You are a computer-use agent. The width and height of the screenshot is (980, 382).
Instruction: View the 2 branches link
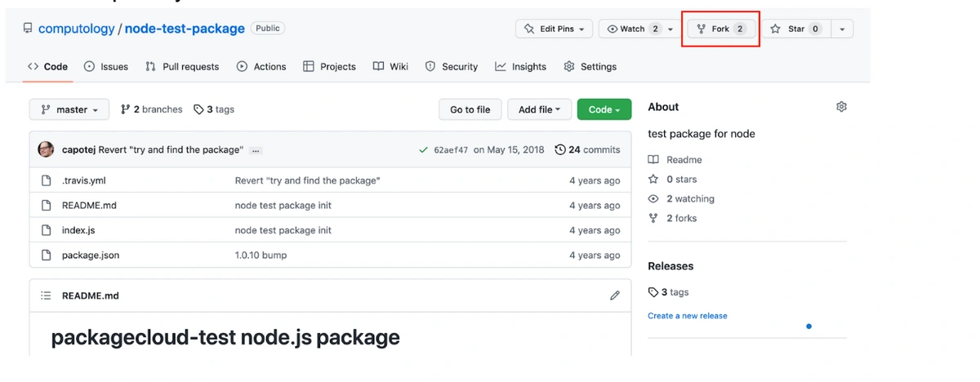(x=152, y=109)
